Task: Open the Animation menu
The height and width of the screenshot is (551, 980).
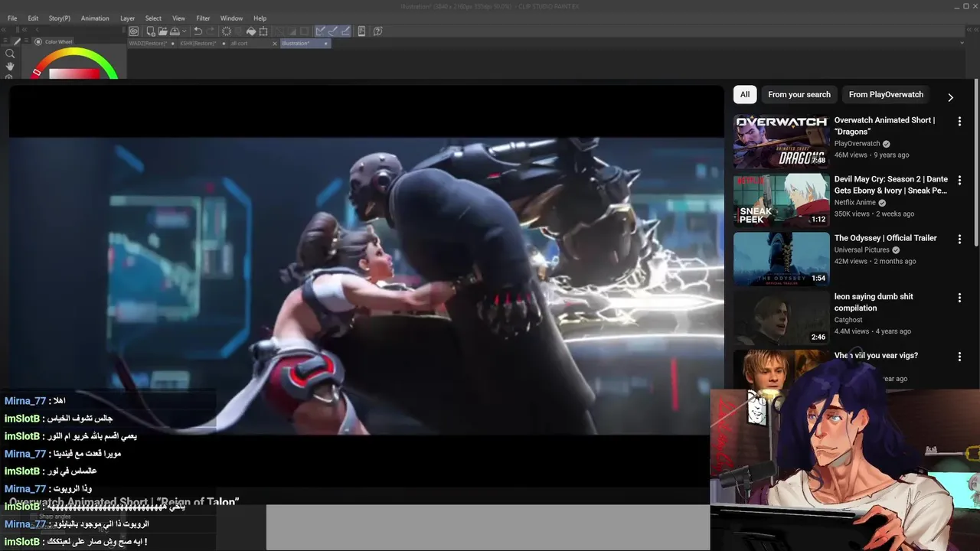Action: click(x=95, y=18)
